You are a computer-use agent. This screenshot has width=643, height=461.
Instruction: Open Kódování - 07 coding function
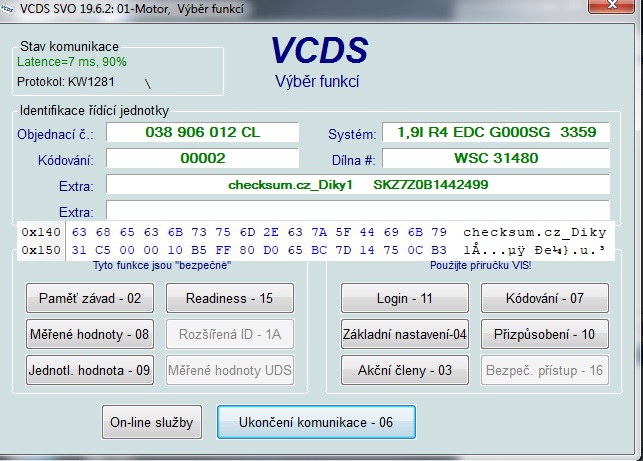coord(546,298)
